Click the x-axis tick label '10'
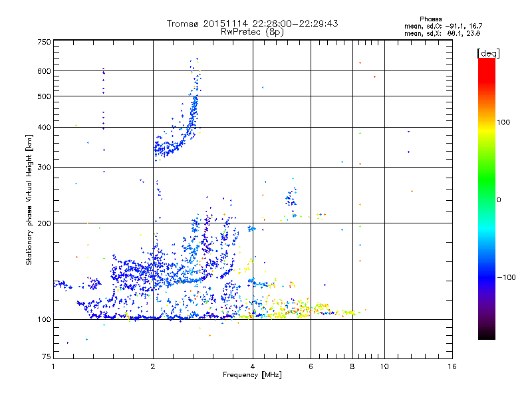The image size is (532, 399). point(384,366)
